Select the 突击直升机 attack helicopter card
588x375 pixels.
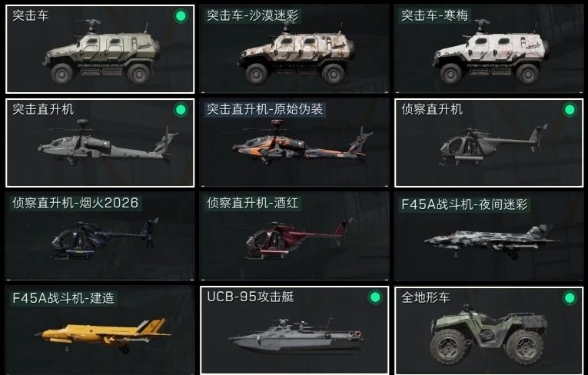pyautogui.click(x=100, y=143)
